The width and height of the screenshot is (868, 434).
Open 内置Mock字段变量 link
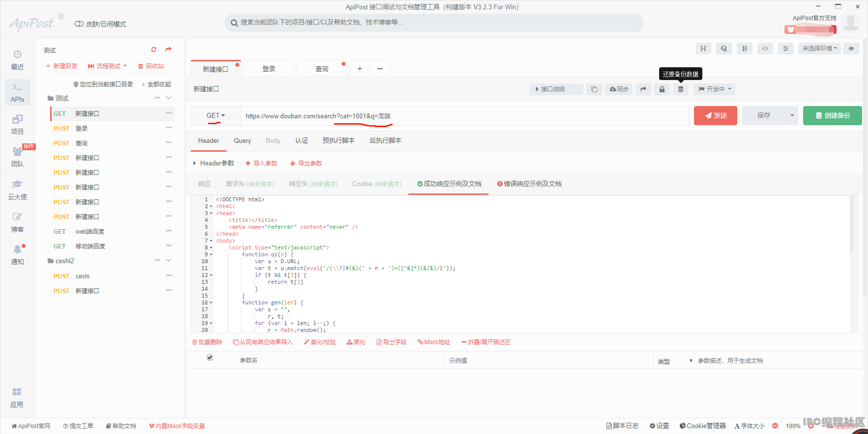coord(177,426)
